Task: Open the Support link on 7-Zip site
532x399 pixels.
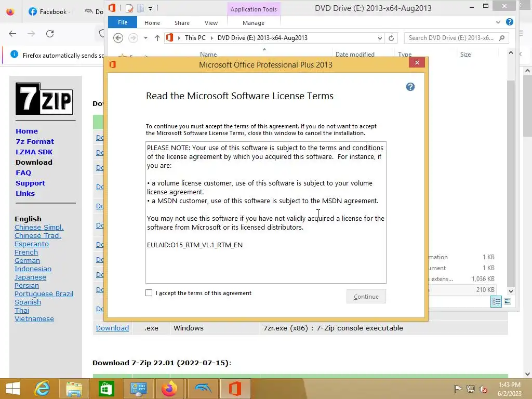Action: (x=30, y=183)
